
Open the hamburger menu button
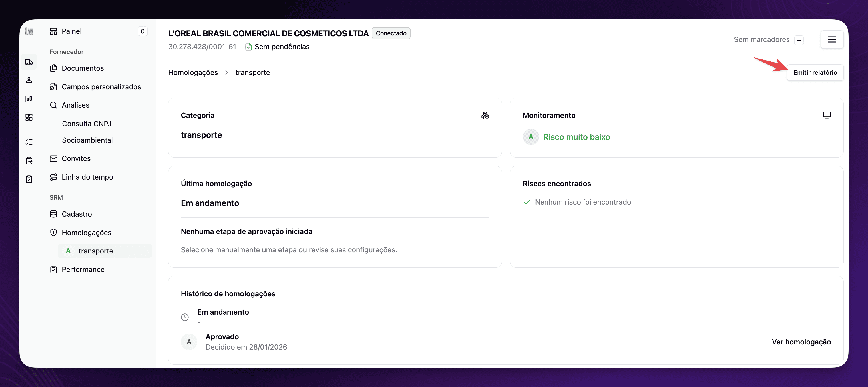point(832,39)
